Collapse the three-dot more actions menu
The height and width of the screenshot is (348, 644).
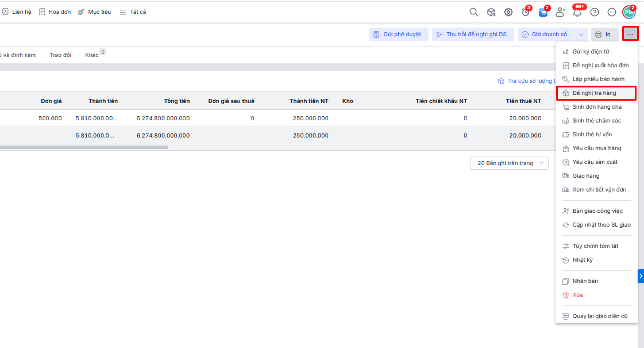point(630,35)
